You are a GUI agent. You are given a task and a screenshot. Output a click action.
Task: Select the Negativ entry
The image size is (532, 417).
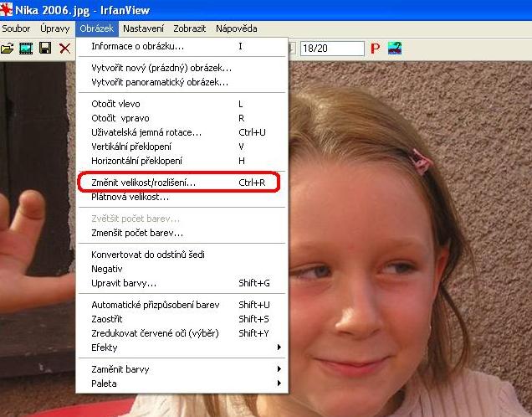(182, 269)
